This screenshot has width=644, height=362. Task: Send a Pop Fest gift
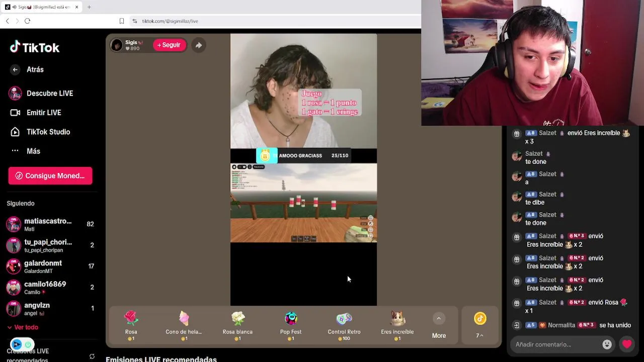pos(291,325)
